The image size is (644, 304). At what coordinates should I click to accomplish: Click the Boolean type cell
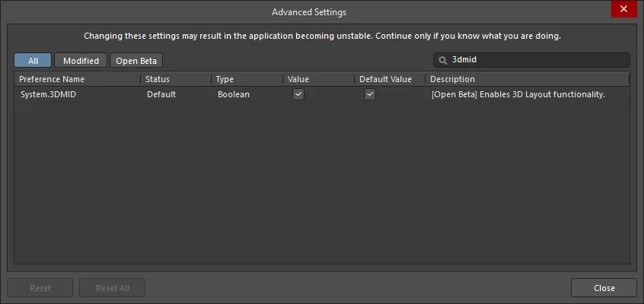tap(234, 94)
